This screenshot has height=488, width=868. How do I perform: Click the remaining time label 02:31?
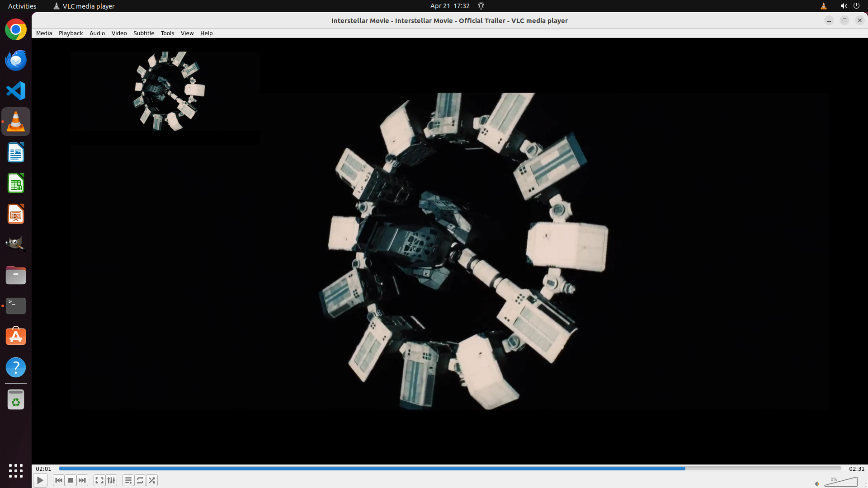[x=856, y=469]
